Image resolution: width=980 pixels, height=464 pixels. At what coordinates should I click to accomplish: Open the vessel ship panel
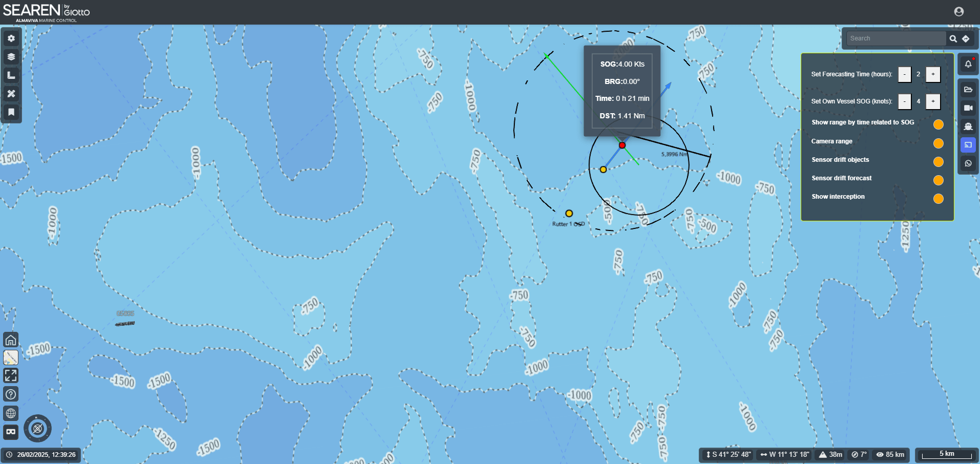coord(968,126)
